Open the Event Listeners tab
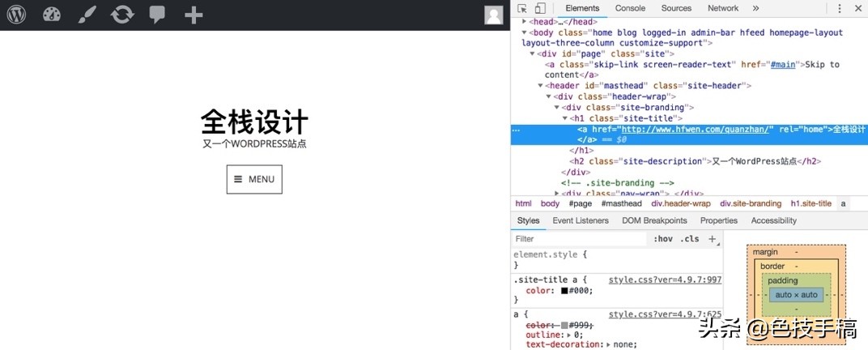 pos(581,220)
